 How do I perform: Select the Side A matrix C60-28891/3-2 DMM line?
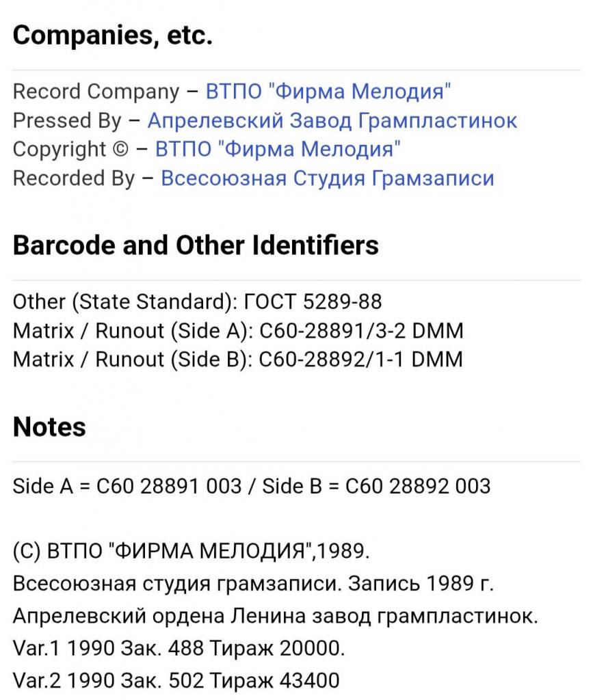tap(238, 331)
